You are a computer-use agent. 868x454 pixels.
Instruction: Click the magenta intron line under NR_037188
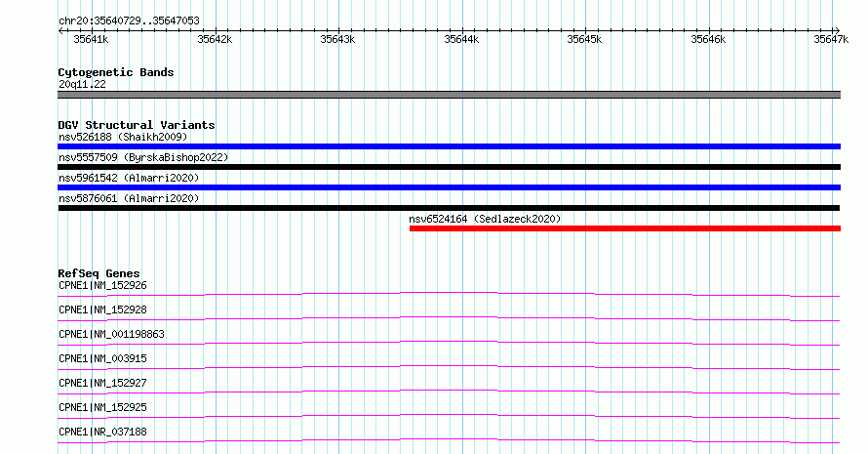click(x=449, y=439)
